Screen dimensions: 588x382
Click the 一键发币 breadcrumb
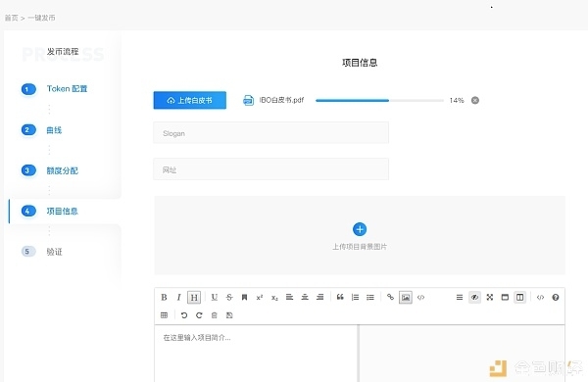pos(41,18)
